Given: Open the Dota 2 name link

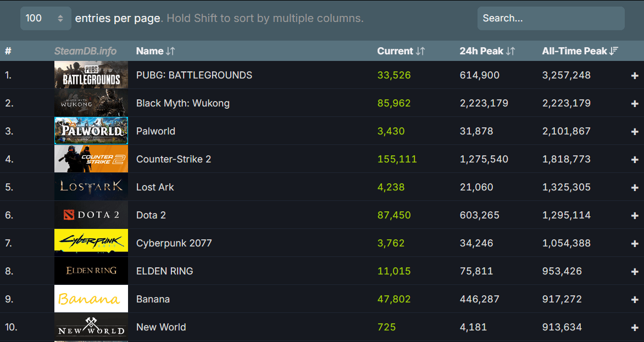Looking at the screenshot, I should pos(151,215).
